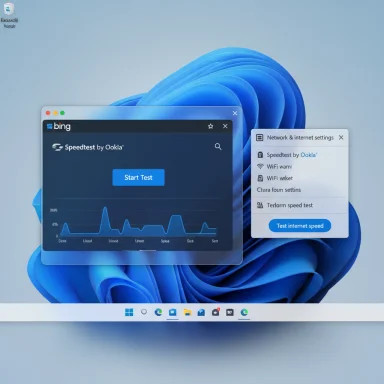This screenshot has width=384, height=384.
Task: Click the scroll handle at bottom of Speedtest page
Action: [x=147, y=250]
